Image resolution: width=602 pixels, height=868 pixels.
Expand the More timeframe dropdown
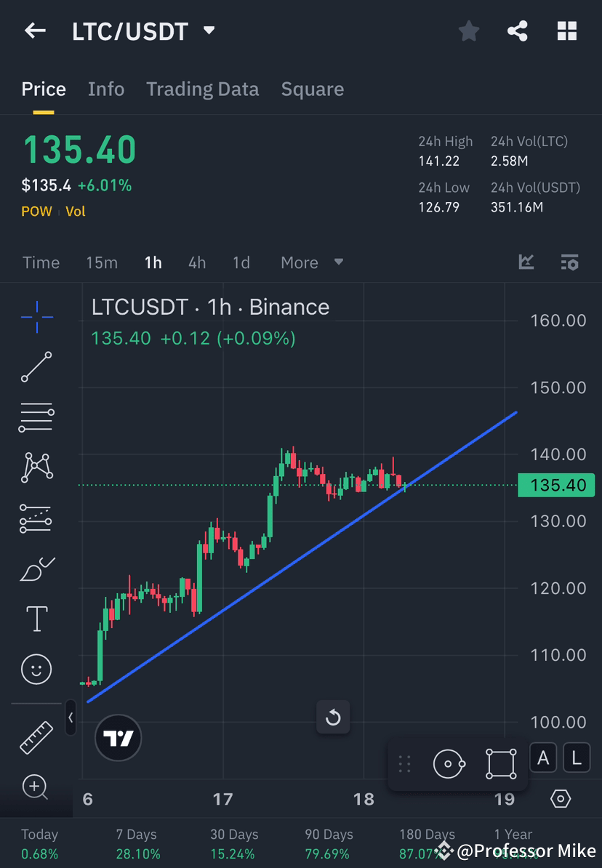312,262
